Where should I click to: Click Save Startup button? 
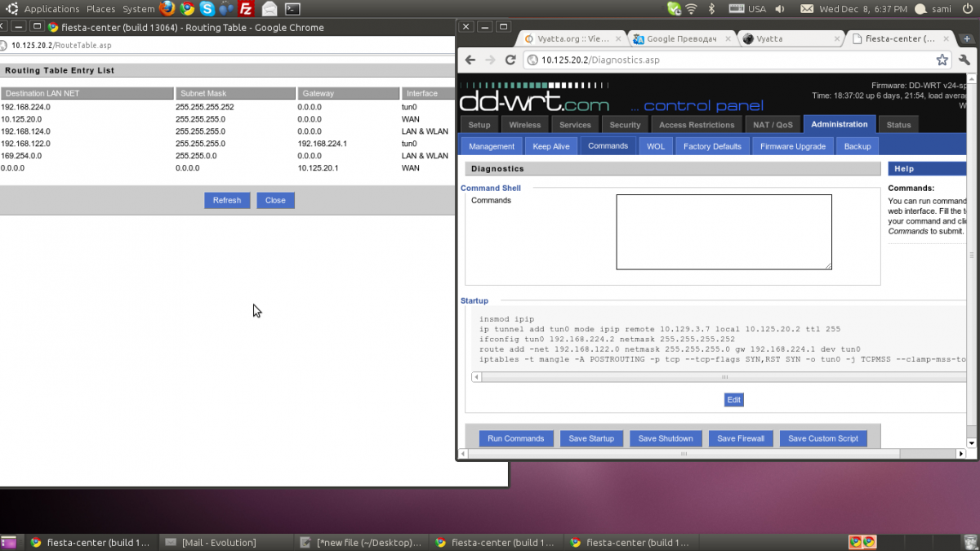coord(591,438)
